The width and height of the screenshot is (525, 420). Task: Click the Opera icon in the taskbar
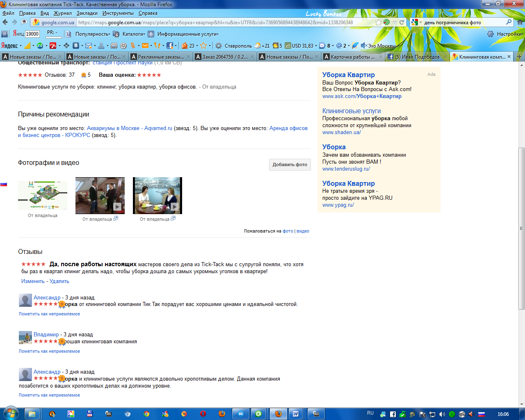tap(203, 414)
